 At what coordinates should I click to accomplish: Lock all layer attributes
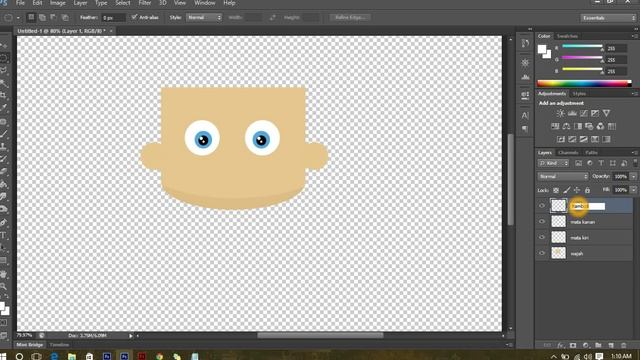tap(587, 190)
